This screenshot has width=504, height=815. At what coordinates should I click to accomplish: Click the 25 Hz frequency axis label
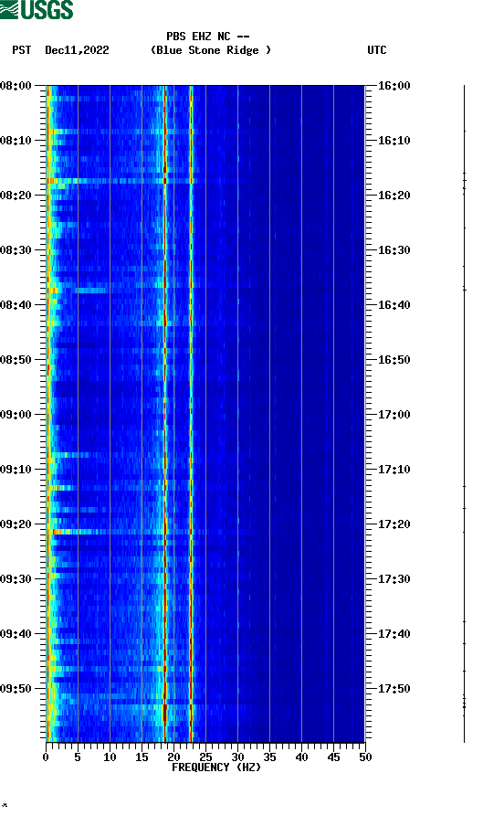[205, 757]
